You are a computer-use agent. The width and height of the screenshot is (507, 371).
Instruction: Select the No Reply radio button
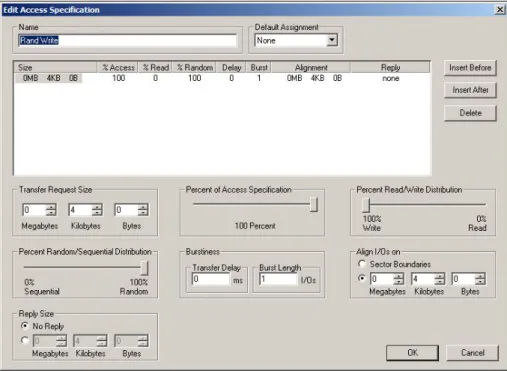click(25, 326)
